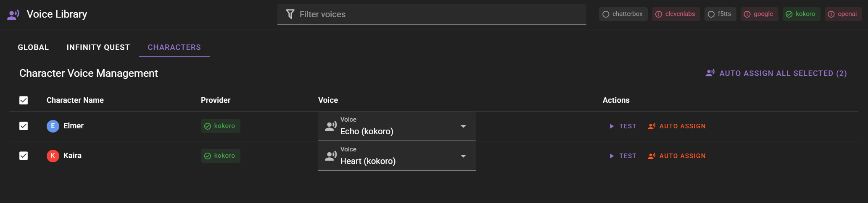Image resolution: width=868 pixels, height=203 pixels.
Task: Click the Voice Library speaker icon
Action: click(13, 15)
